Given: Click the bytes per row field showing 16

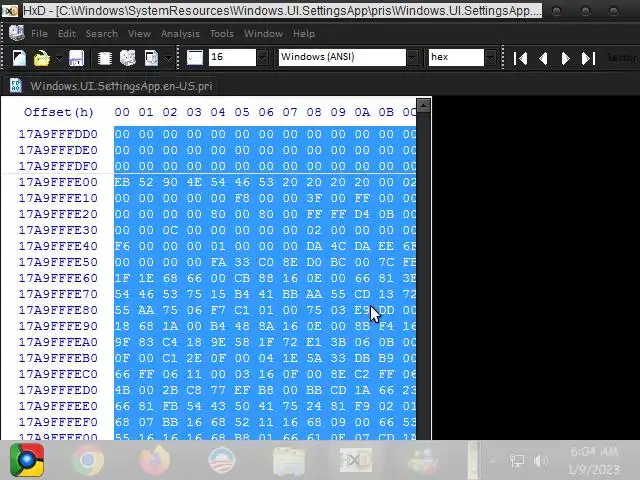Looking at the screenshot, I should point(232,57).
